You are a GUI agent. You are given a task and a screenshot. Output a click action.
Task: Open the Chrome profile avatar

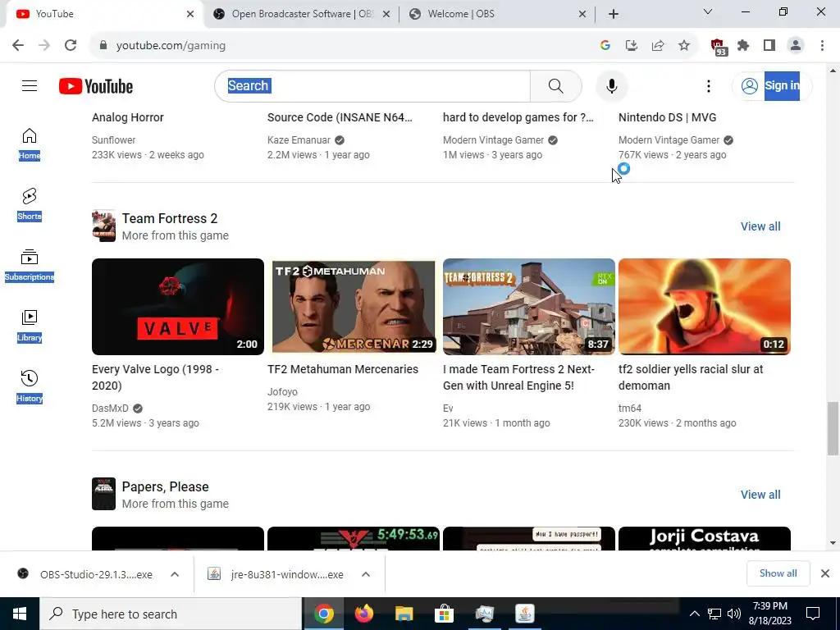click(x=796, y=46)
